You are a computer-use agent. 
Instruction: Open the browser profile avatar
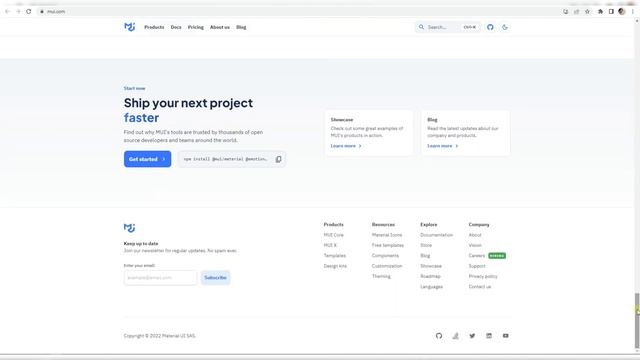point(622,11)
